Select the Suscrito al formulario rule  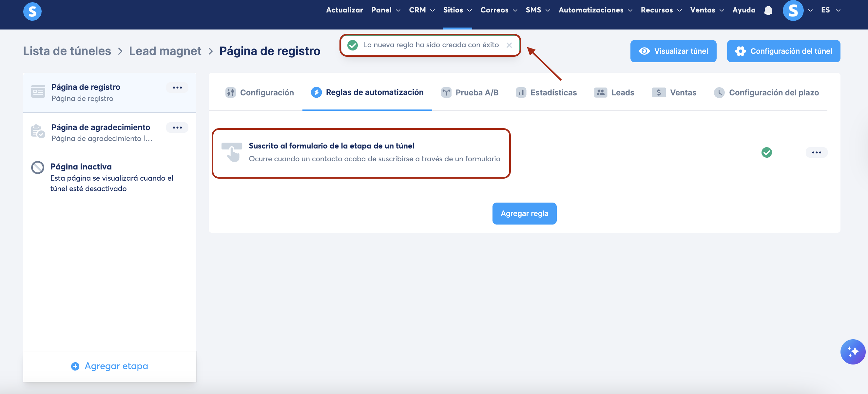coord(360,152)
